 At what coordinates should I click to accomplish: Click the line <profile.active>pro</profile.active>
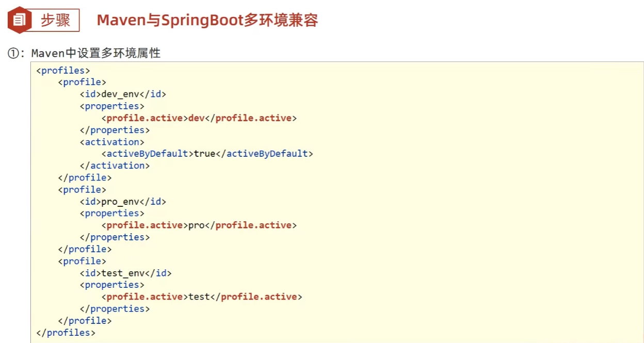[199, 225]
